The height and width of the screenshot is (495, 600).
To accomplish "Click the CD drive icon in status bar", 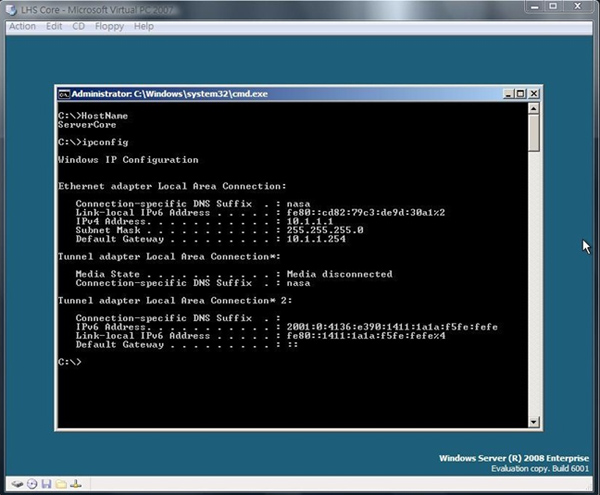I will [x=31, y=485].
